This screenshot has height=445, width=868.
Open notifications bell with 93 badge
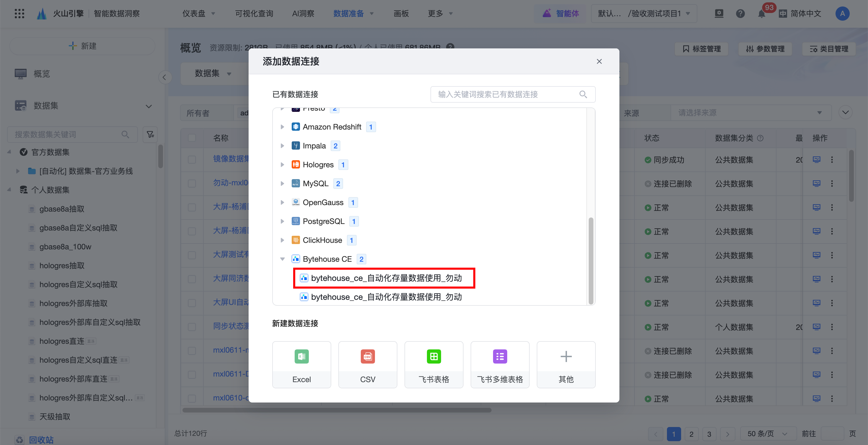[x=761, y=14]
